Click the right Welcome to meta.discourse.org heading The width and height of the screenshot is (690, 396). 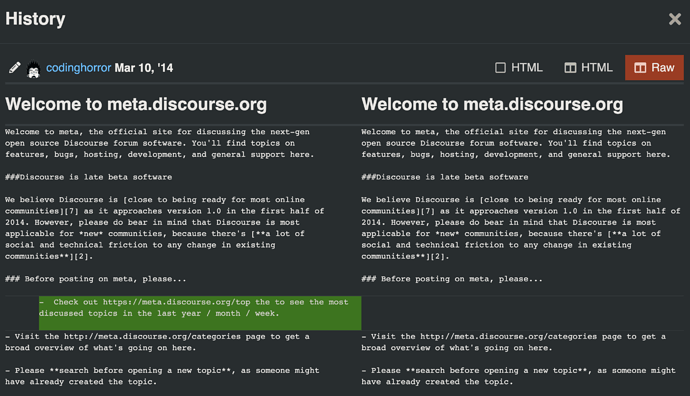492,104
